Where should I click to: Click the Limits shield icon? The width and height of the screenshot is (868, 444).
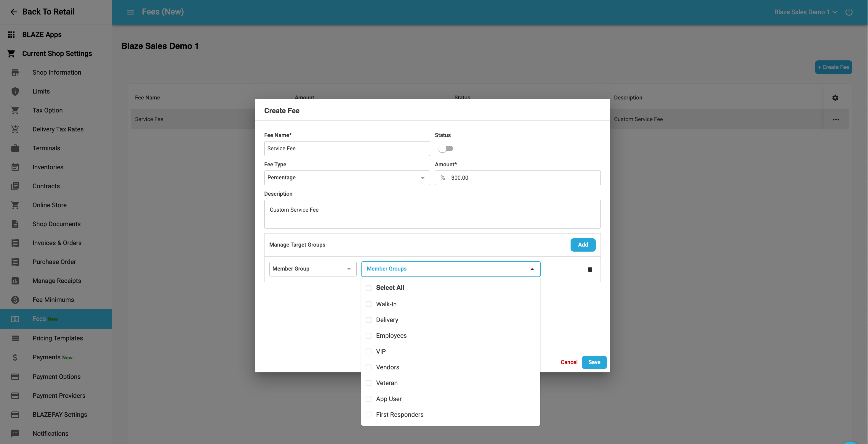pyautogui.click(x=15, y=91)
